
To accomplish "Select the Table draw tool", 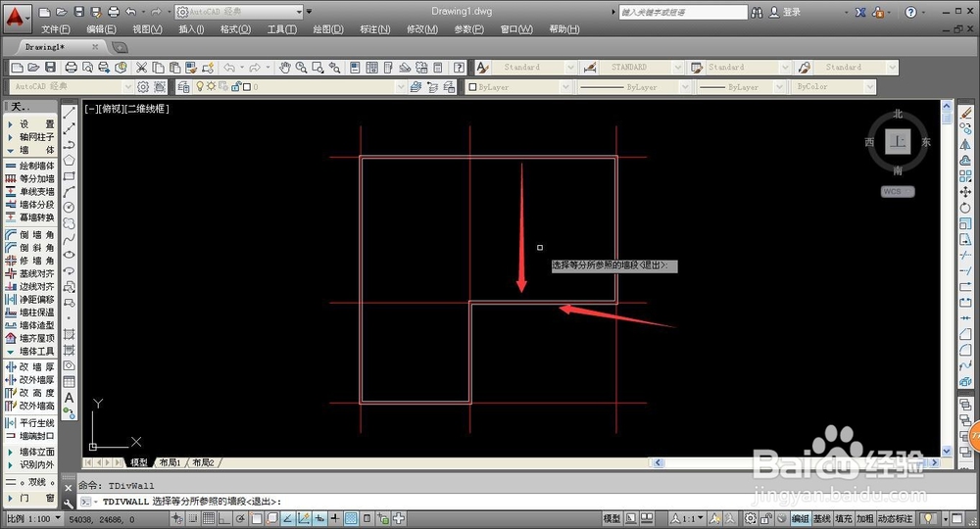I will pos(70,382).
